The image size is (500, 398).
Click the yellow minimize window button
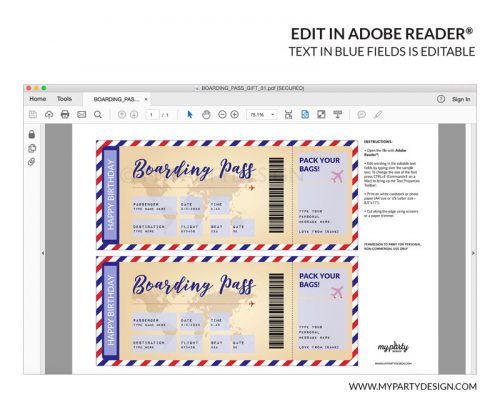click(x=36, y=88)
